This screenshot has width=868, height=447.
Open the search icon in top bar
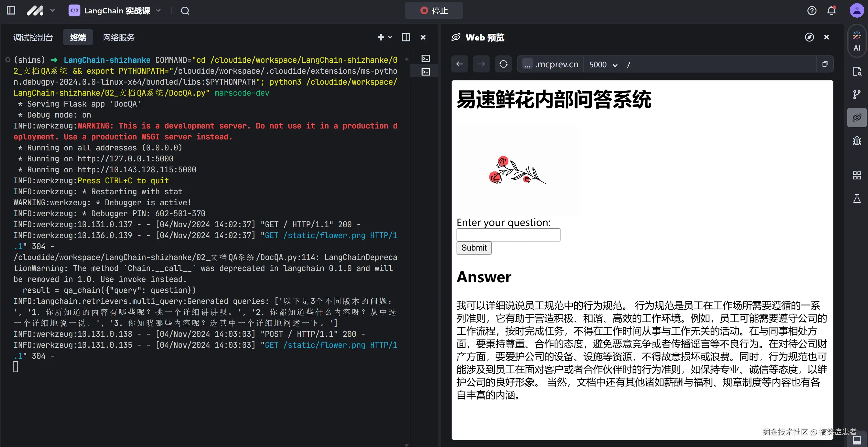pyautogui.click(x=185, y=11)
